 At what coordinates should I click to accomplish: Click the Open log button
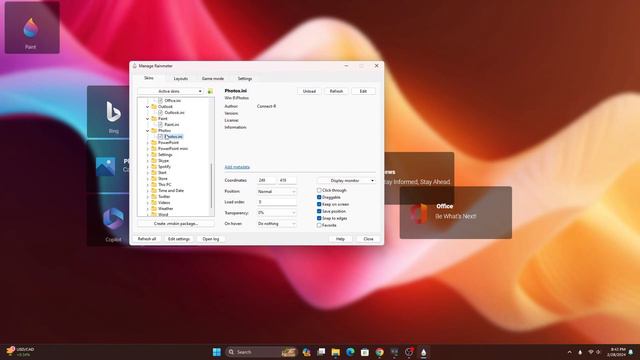point(211,239)
